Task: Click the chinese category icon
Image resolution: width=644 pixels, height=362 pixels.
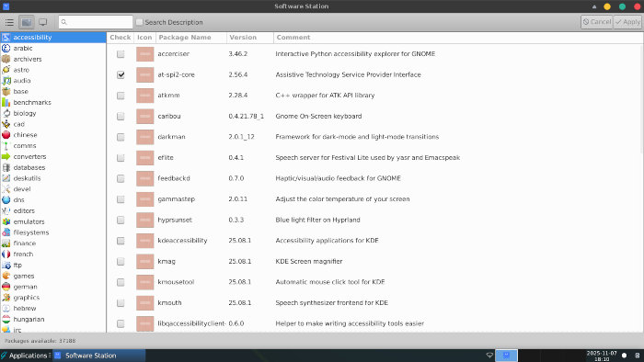Action: 6,135
